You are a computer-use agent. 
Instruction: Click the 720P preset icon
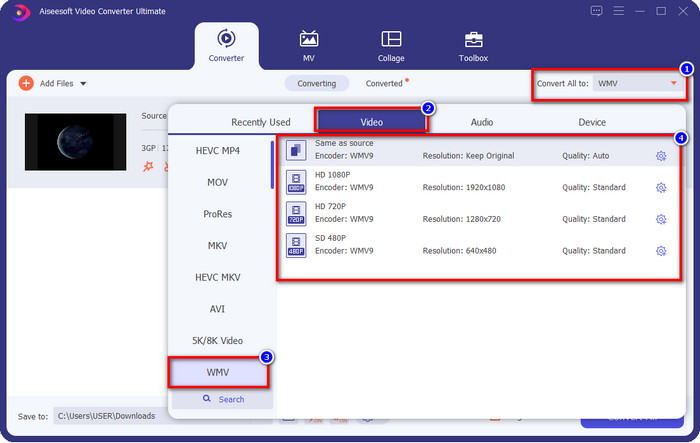click(x=296, y=214)
